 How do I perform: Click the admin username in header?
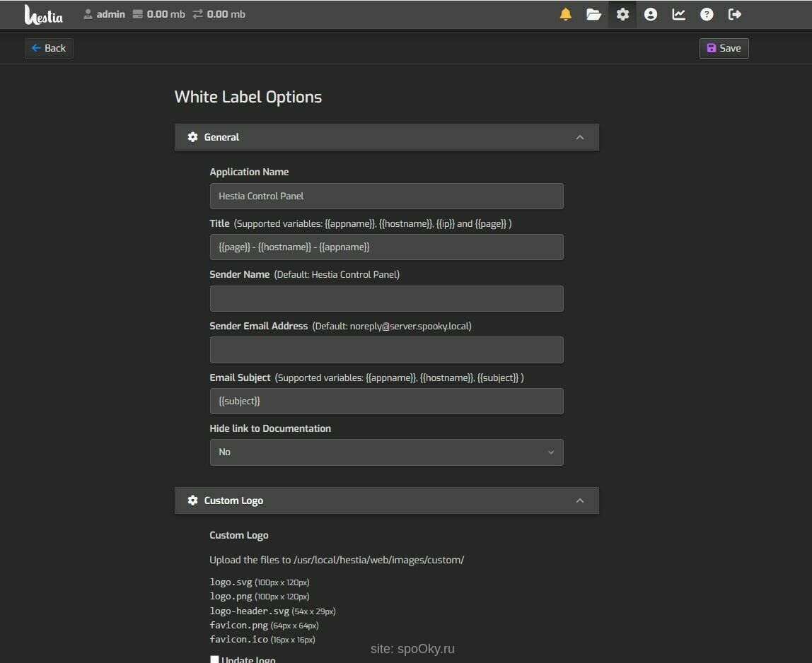click(x=111, y=15)
